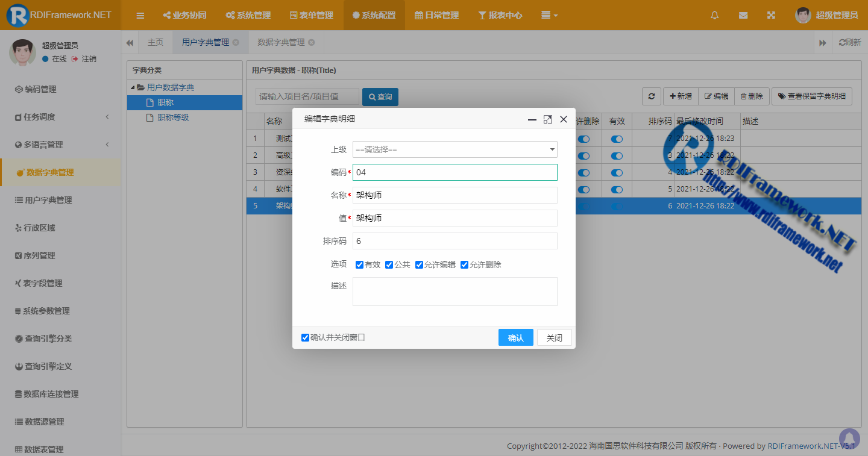The width and height of the screenshot is (868, 456).
Task: Toggle 允许删除 switch in row 3
Action: pos(583,172)
